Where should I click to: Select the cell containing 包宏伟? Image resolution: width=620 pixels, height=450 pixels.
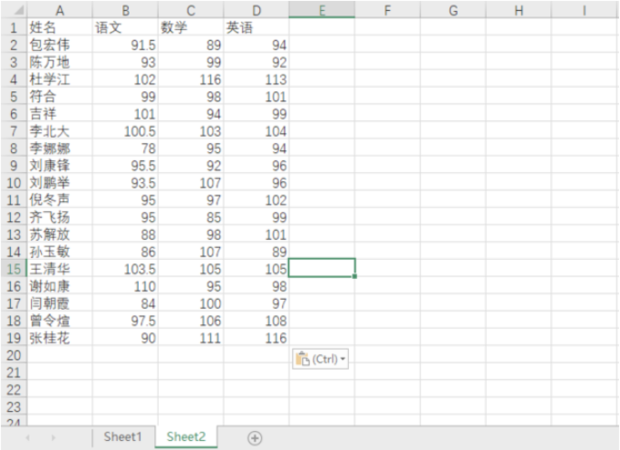click(60, 45)
